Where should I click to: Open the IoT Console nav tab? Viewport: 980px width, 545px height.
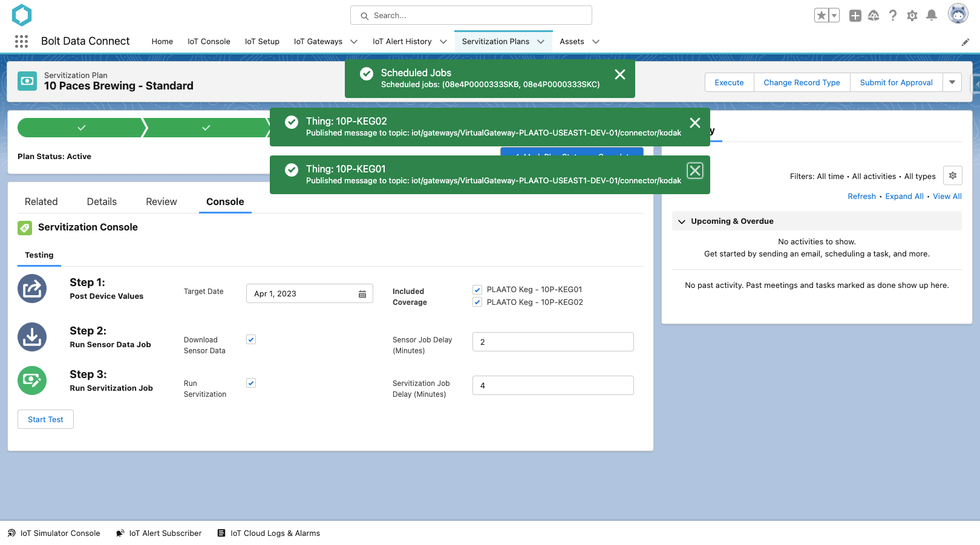(x=209, y=42)
